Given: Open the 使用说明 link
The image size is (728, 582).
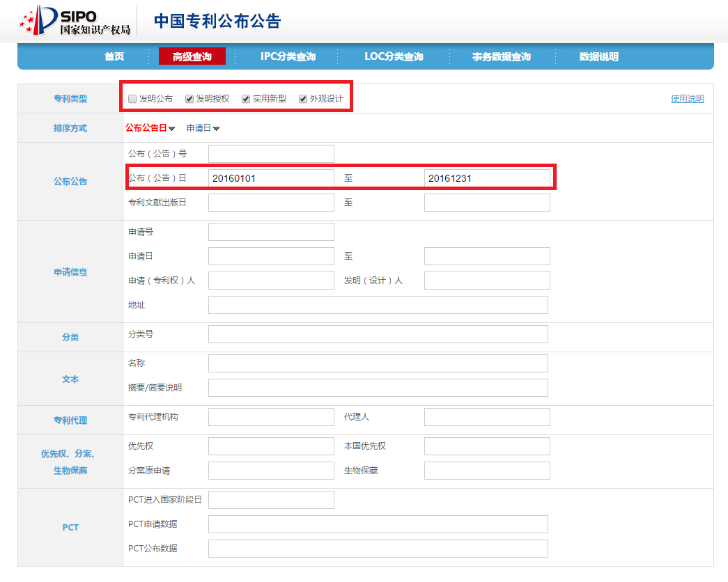Looking at the screenshot, I should (x=687, y=99).
